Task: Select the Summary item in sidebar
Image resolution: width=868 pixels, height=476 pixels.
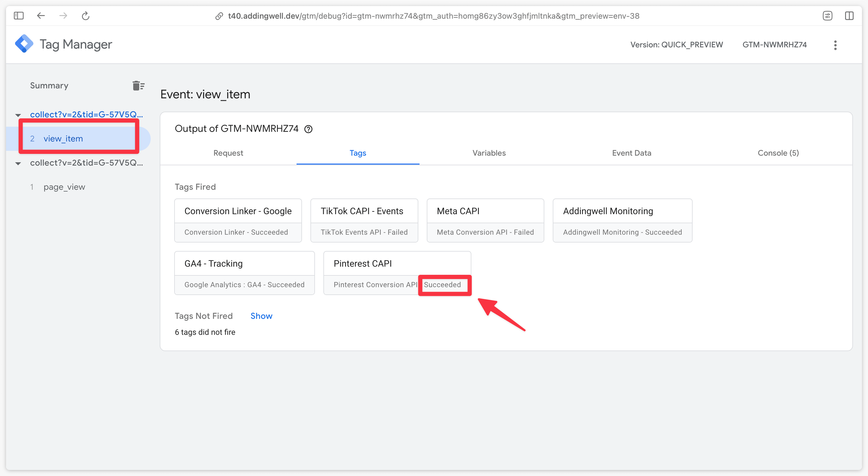Action: [49, 85]
